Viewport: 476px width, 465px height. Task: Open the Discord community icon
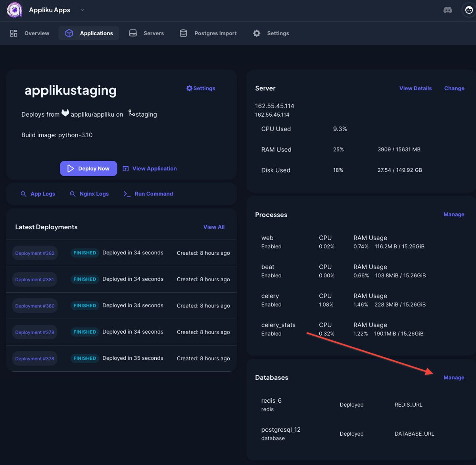pos(447,10)
